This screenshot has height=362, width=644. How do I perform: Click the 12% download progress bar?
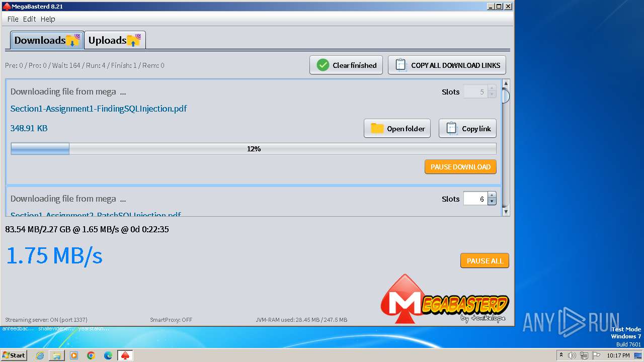coord(254,149)
